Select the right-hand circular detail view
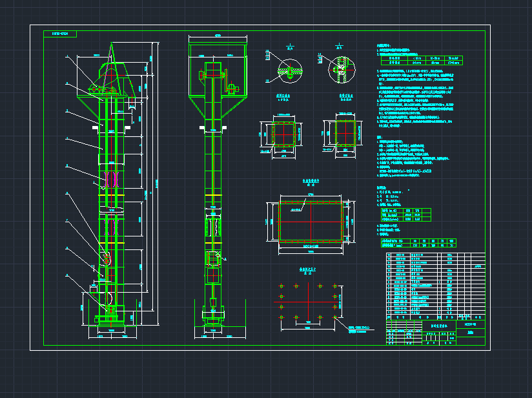 [x=340, y=69]
